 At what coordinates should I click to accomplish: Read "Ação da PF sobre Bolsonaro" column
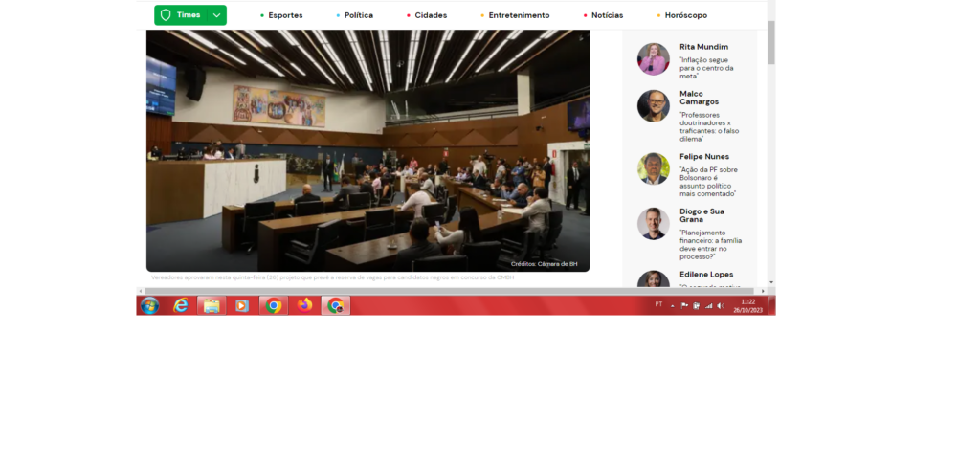pos(708,182)
